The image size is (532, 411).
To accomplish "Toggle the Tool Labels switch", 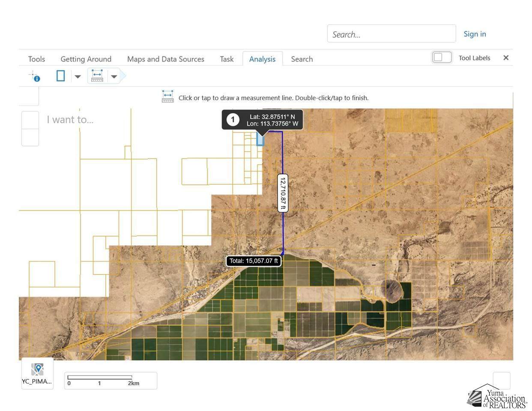I will [442, 57].
